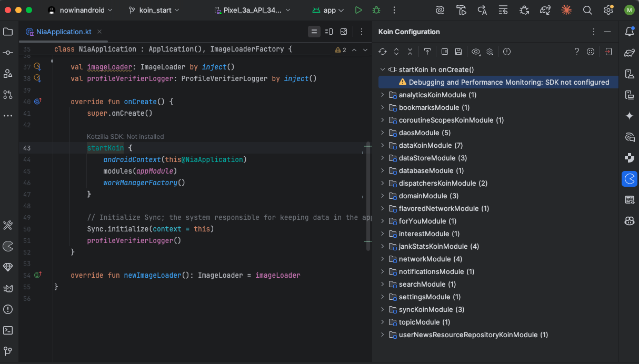Open Search Everywhere magnifier icon
639x364 pixels.
(x=587, y=10)
